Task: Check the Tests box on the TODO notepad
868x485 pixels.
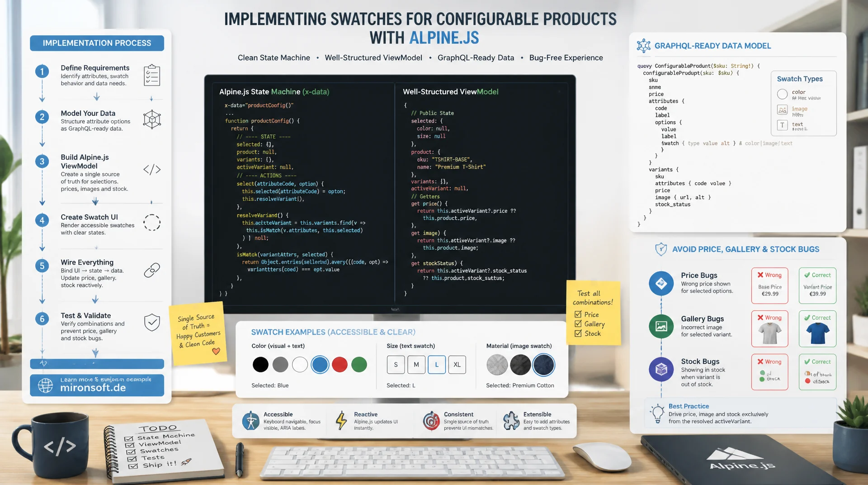Action: pyautogui.click(x=132, y=459)
